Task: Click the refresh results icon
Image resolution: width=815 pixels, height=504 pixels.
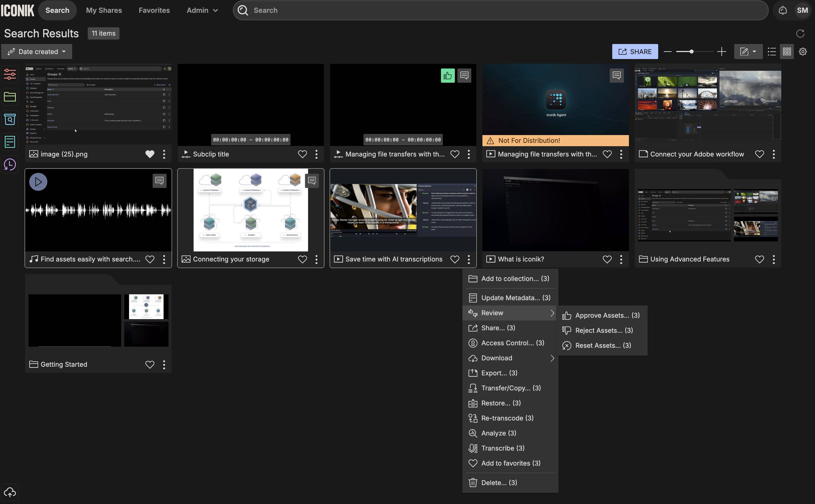Action: pos(800,33)
